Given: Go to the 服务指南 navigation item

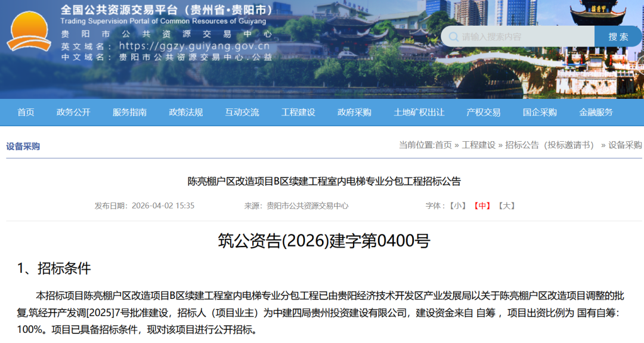Looking at the screenshot, I should point(129,113).
